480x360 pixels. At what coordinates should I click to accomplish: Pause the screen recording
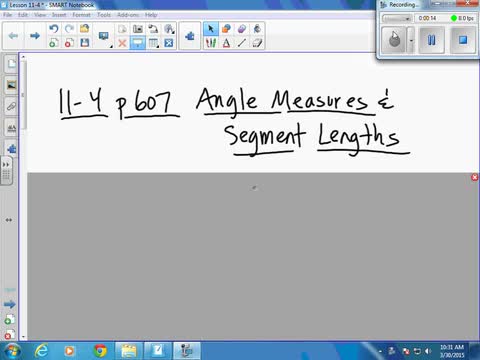pos(432,40)
